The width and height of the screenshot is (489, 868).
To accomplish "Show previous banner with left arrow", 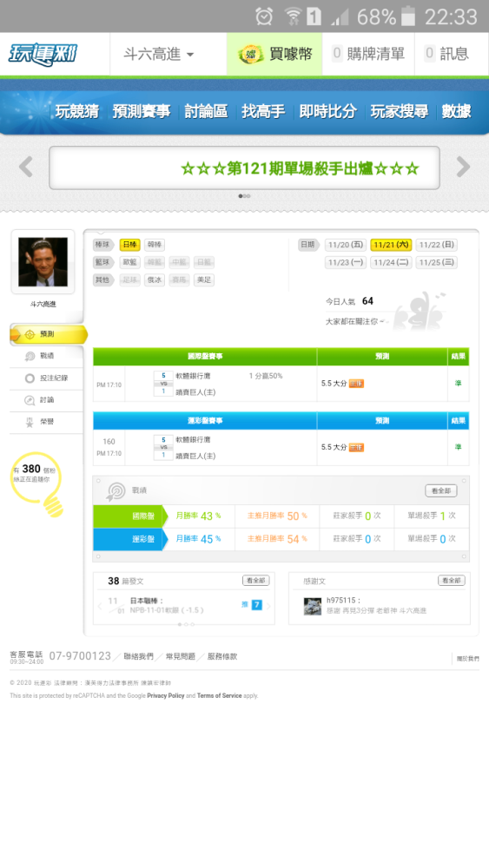I will coord(26,167).
